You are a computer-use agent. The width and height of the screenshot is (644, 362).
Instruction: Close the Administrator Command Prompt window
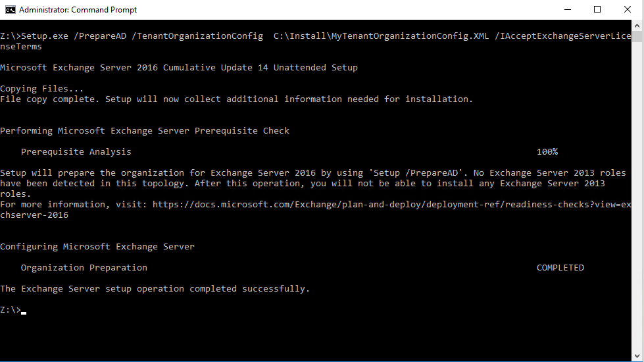(628, 10)
